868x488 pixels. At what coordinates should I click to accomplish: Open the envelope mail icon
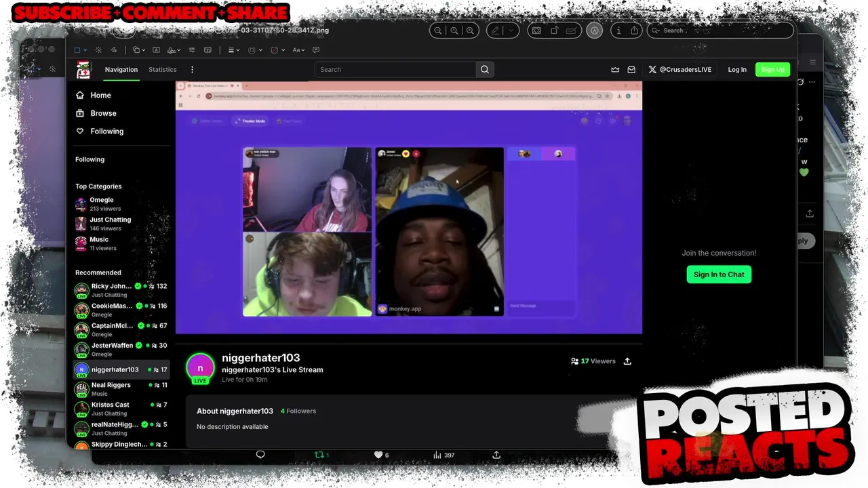(x=631, y=69)
